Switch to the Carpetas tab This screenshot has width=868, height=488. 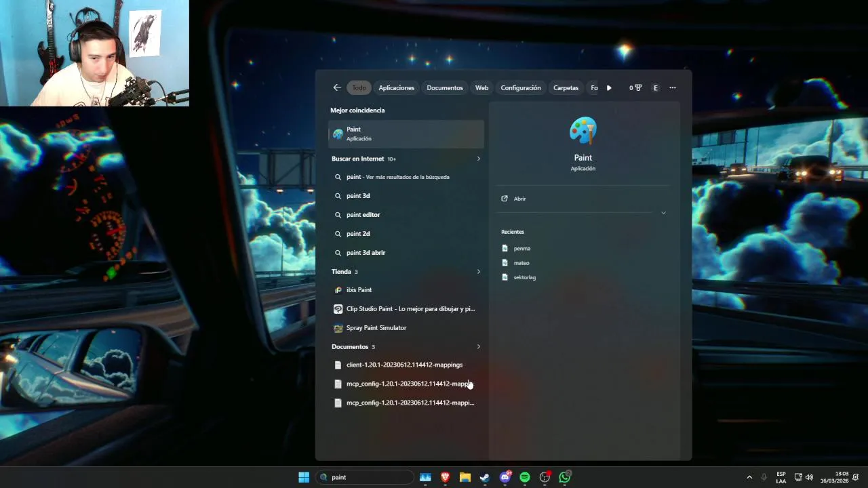(566, 87)
